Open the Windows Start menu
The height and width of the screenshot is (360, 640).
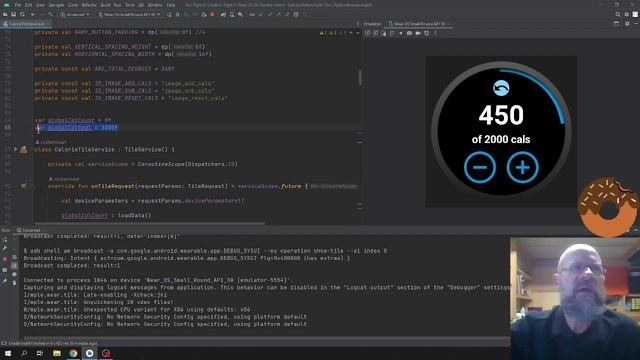coord(8,353)
